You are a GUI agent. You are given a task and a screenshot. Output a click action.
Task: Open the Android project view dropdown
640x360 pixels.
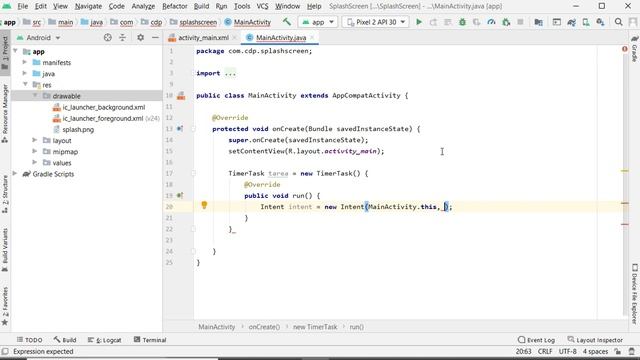coord(39,38)
